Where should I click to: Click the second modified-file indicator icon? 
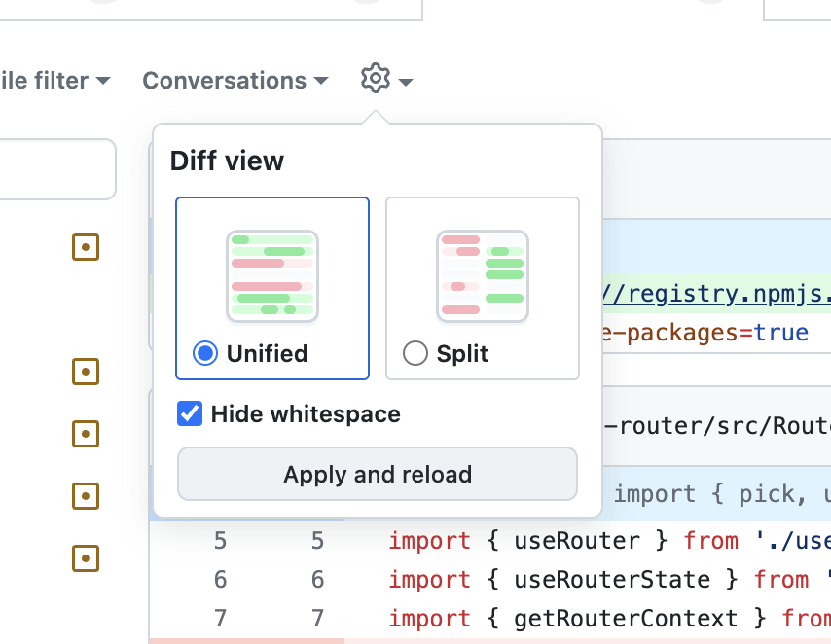pyautogui.click(x=86, y=371)
